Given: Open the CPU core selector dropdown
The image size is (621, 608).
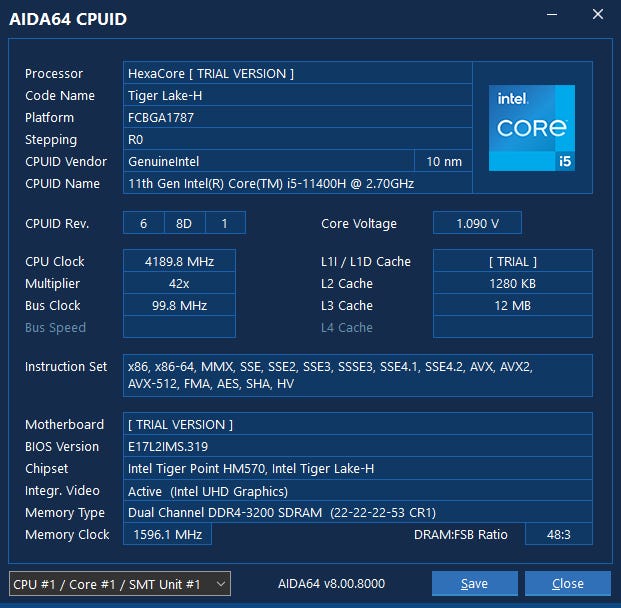Looking at the screenshot, I should pos(120,583).
